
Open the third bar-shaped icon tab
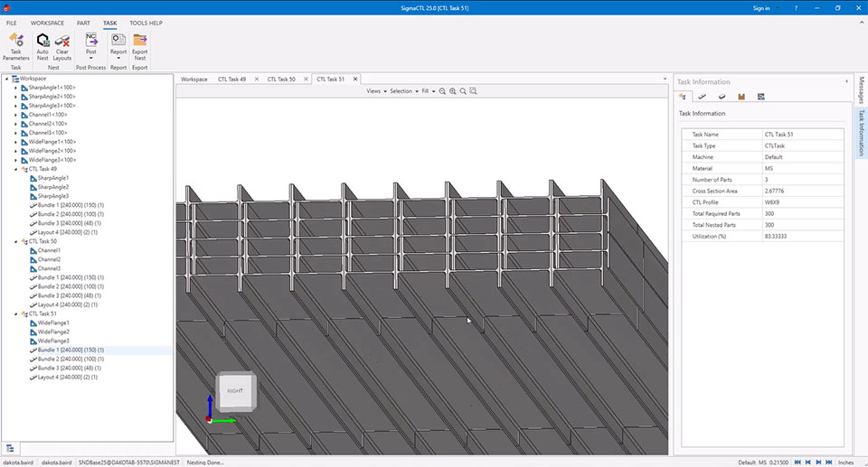click(x=722, y=97)
